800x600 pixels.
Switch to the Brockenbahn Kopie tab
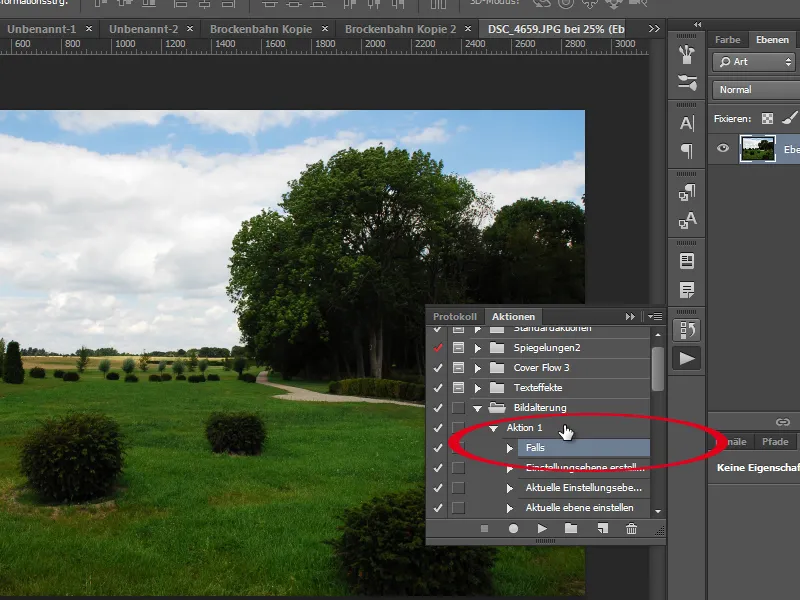click(x=261, y=29)
